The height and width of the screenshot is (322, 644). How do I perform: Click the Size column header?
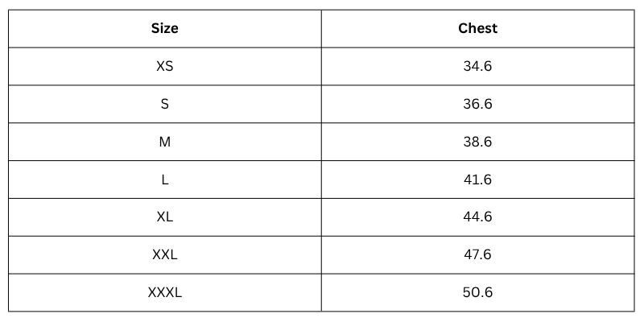click(x=165, y=28)
